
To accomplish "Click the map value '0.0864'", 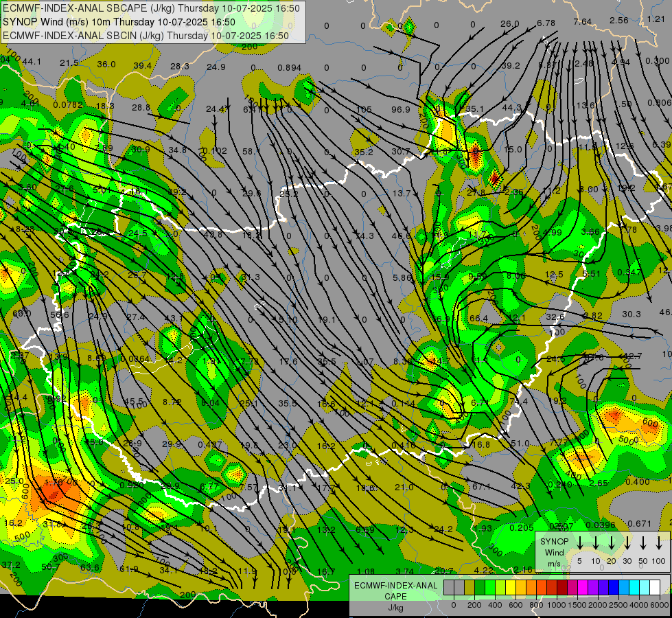I will pos(135,359).
